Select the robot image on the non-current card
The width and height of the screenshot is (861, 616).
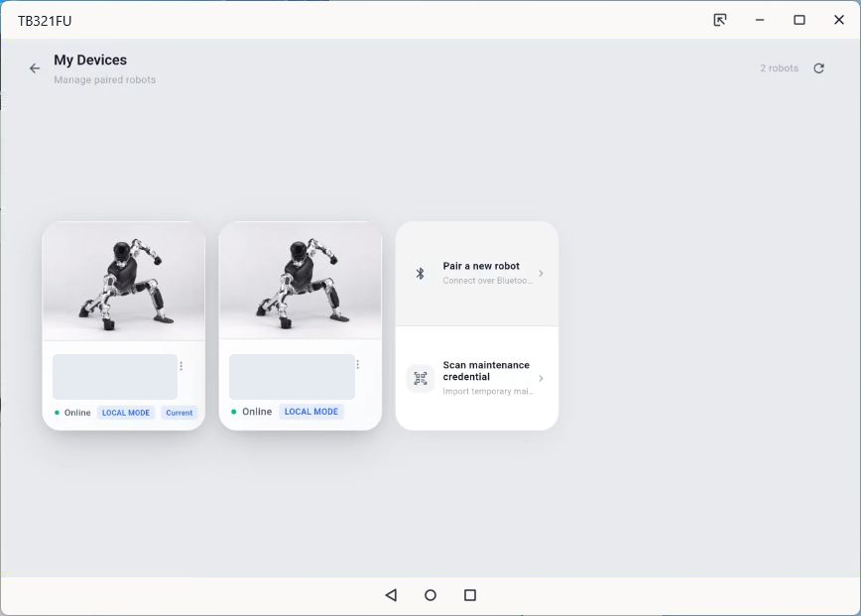(301, 281)
